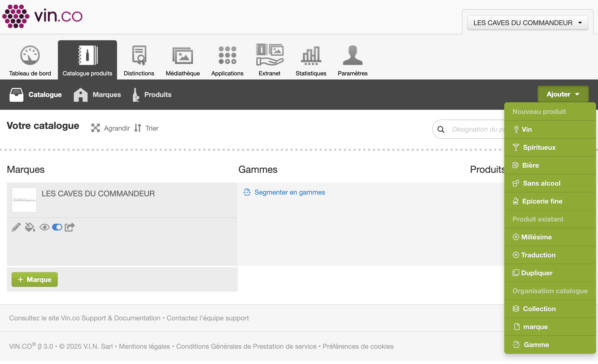The width and height of the screenshot is (598, 364).
Task: Open the LES CAVES DU COMMANDEUR account dropdown
Action: pyautogui.click(x=527, y=23)
